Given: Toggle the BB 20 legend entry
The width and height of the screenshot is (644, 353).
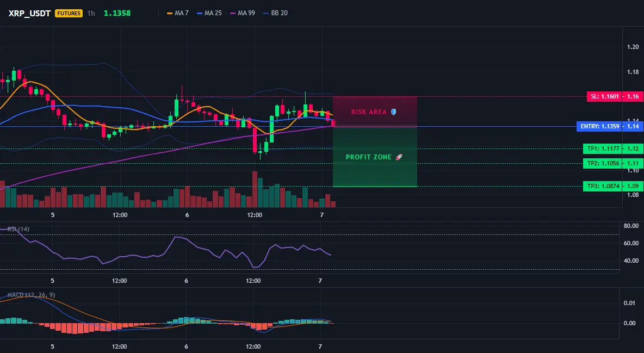Looking at the screenshot, I should 275,13.
